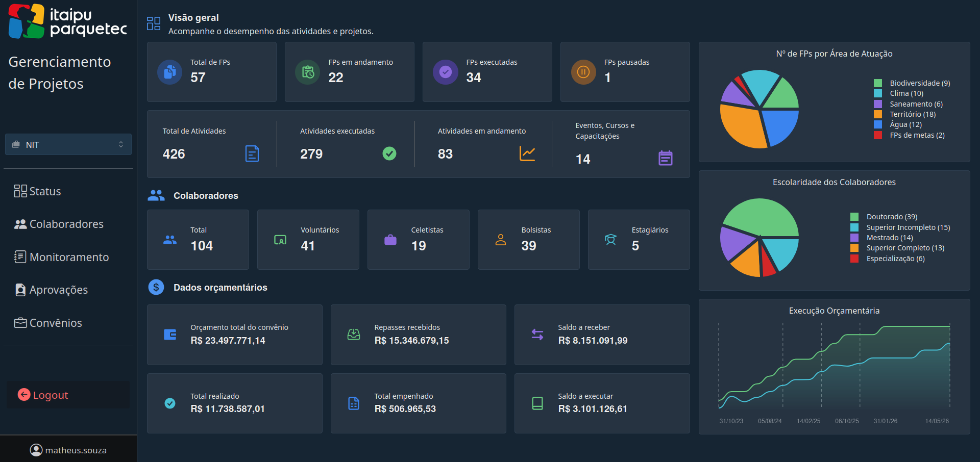The width and height of the screenshot is (980, 462).
Task: Click the 31/10/23 axis date label
Action: 731,421
